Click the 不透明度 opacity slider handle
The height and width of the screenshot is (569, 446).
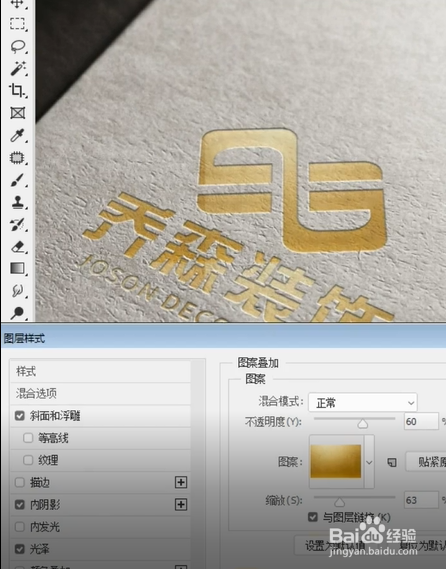pos(362,423)
